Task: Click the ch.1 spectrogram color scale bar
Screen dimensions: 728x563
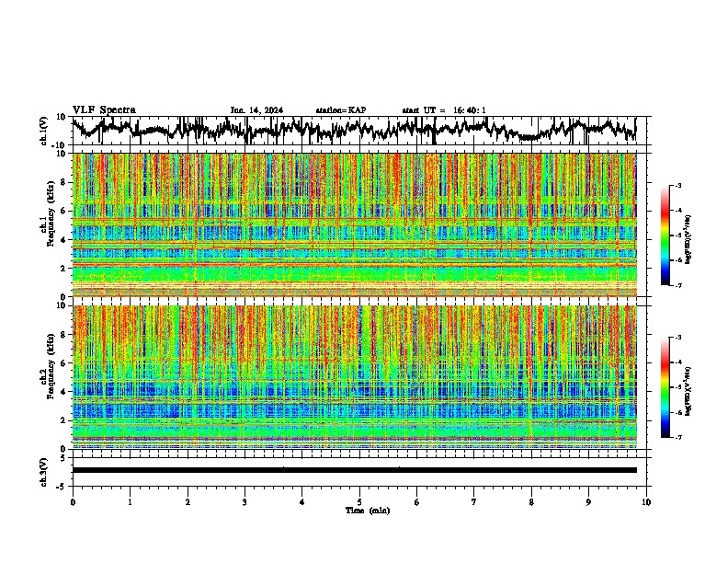Action: click(x=665, y=236)
